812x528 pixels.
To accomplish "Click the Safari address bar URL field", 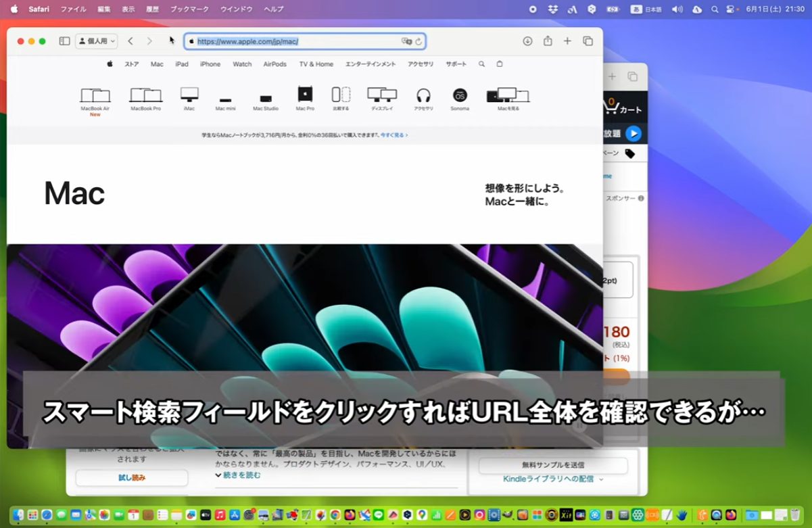I will coord(305,41).
